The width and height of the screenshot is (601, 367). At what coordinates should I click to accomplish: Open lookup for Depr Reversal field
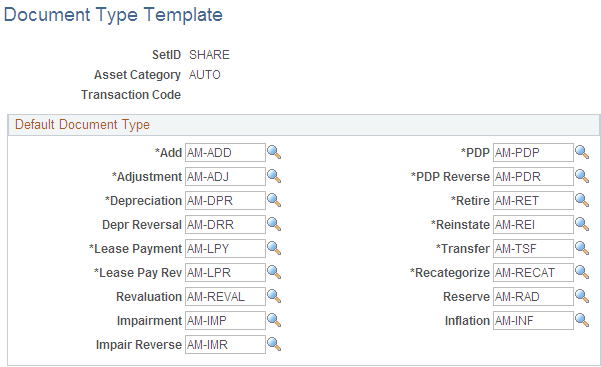coord(274,224)
